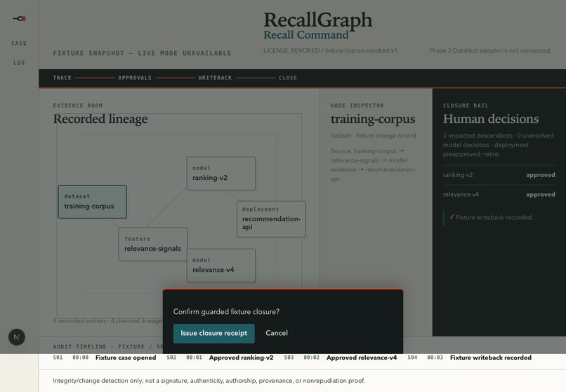
Task: Select the APPROVALS step
Action: click(x=135, y=77)
